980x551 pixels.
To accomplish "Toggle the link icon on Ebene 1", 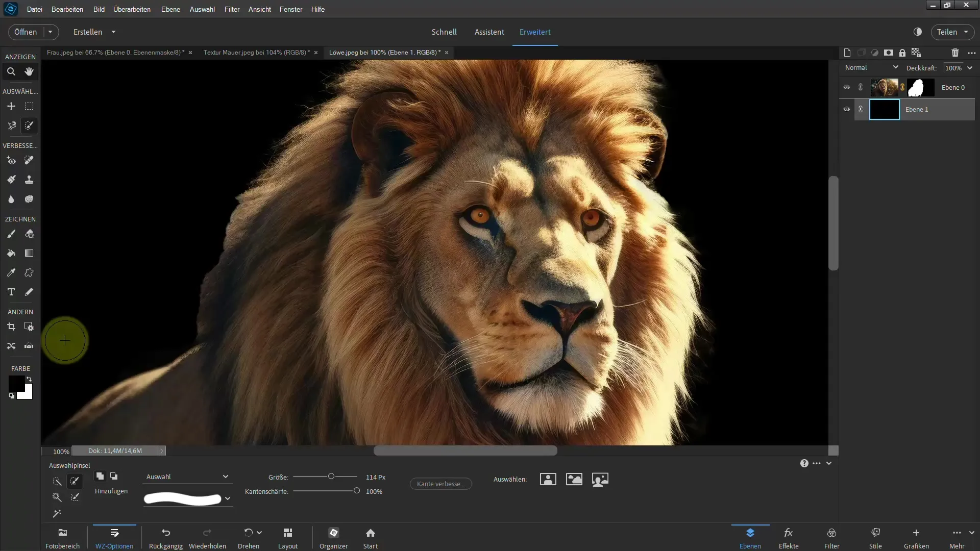I will [861, 109].
